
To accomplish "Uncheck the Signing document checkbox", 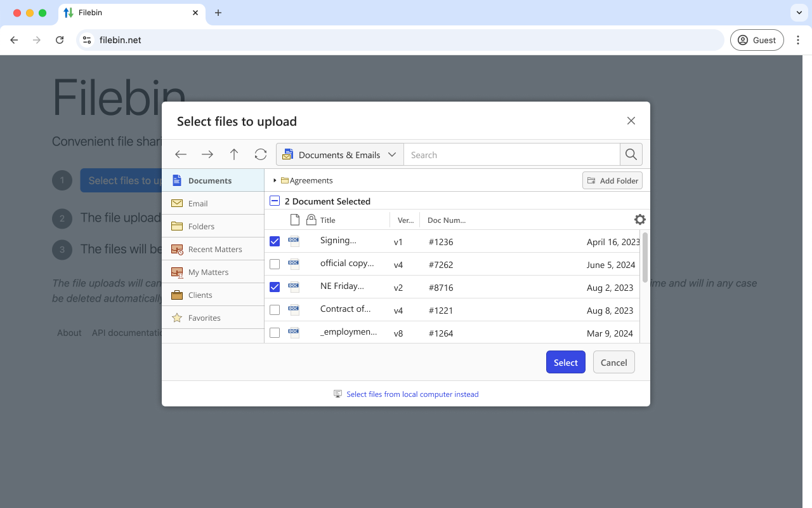I will point(275,241).
